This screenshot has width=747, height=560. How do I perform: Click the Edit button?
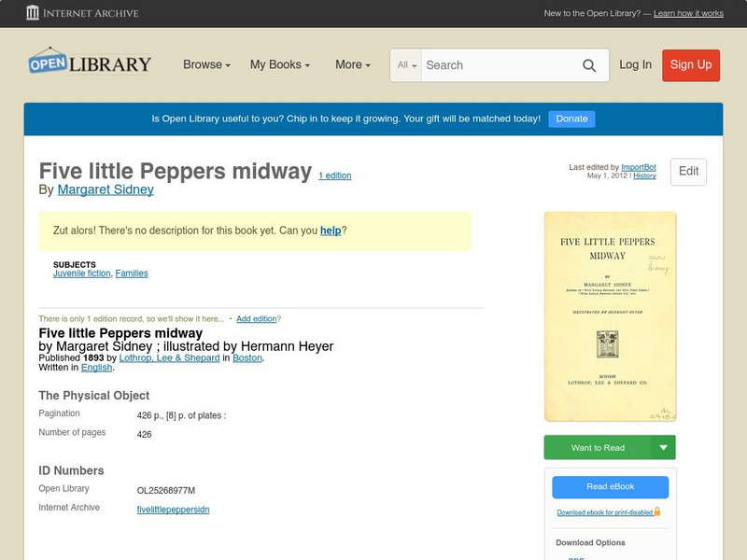tap(687, 172)
